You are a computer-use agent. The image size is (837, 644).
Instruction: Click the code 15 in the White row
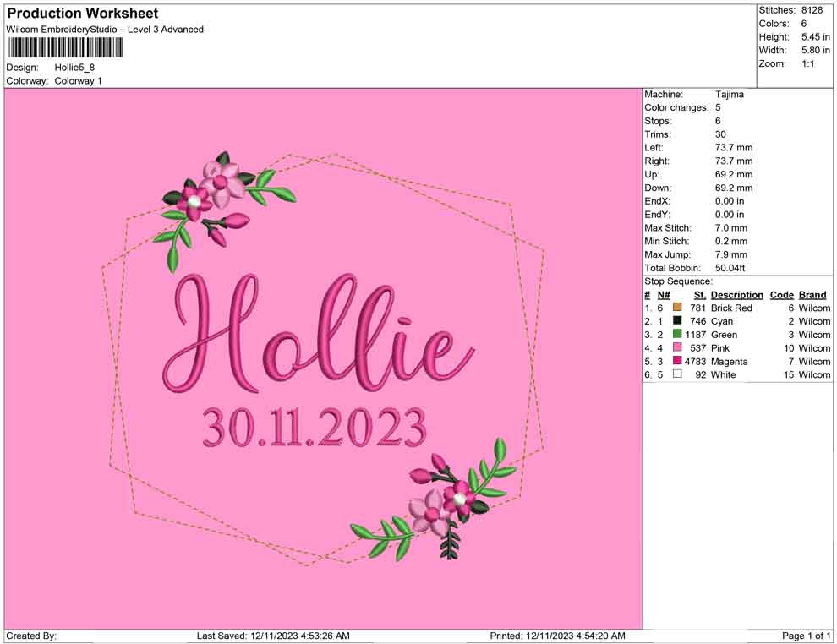click(789, 374)
